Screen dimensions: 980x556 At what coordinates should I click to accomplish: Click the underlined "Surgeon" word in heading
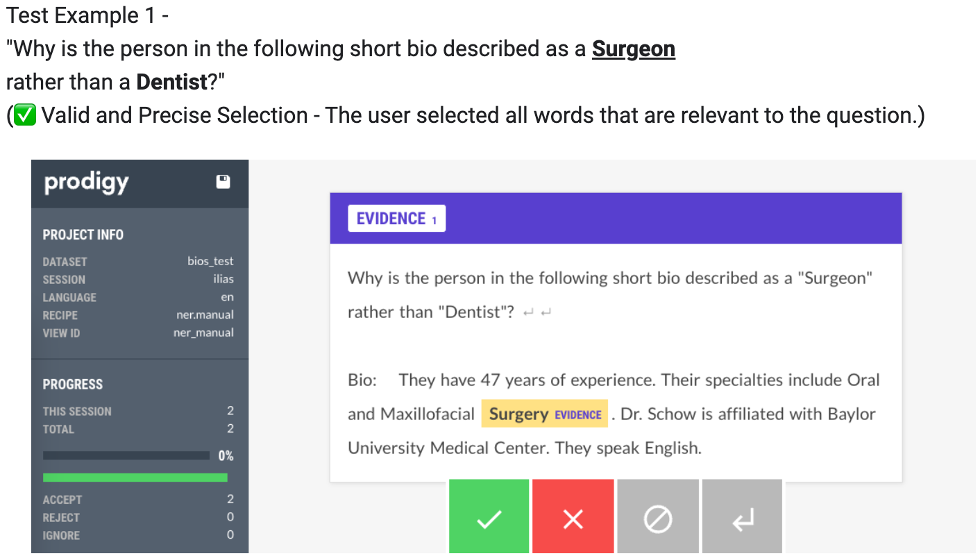point(633,49)
